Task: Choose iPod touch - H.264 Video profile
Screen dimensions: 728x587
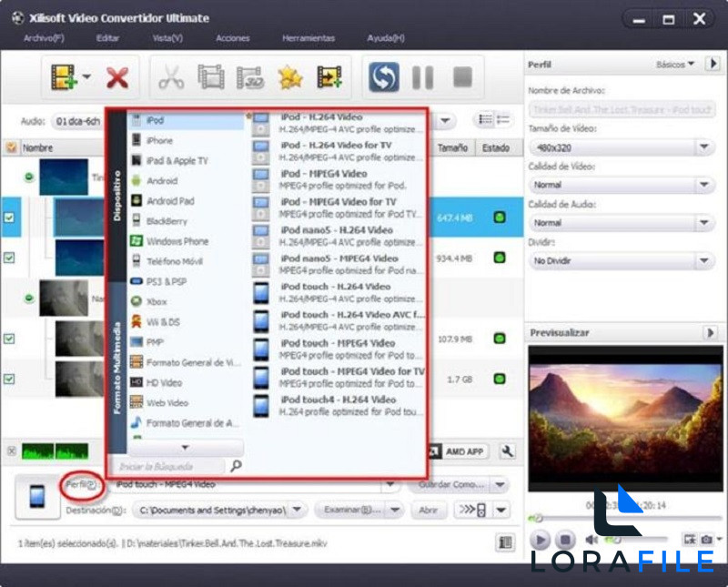Action: pos(338,292)
